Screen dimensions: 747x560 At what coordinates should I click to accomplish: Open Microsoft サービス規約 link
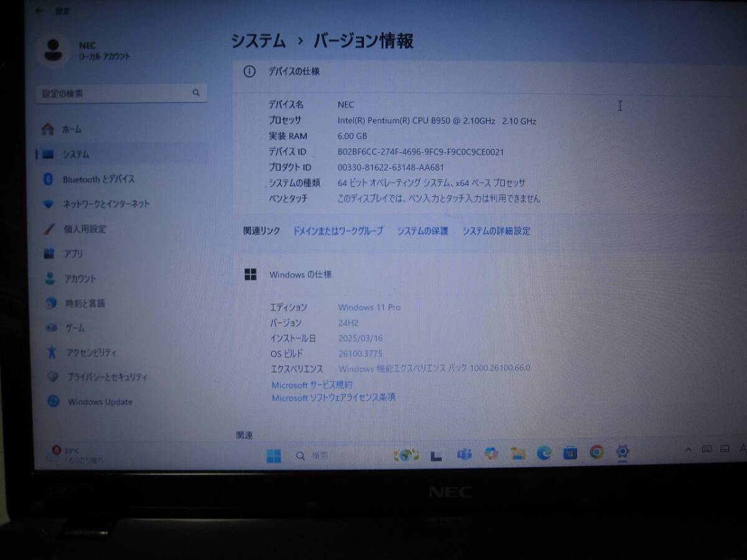point(312,385)
